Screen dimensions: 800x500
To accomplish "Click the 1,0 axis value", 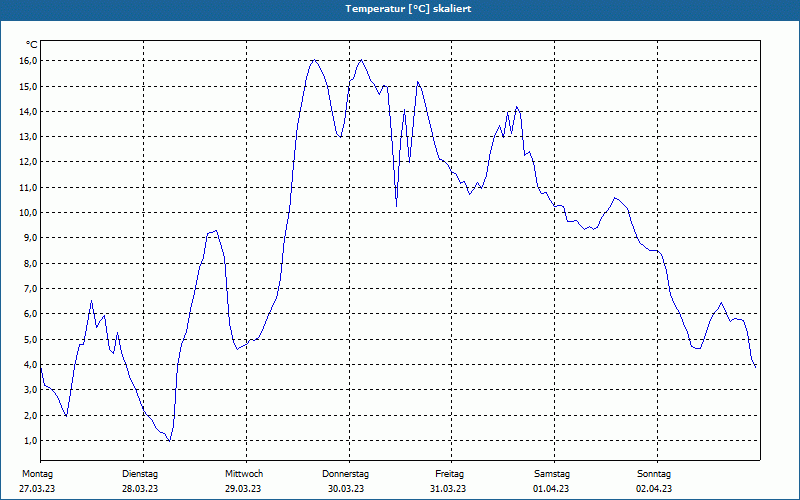I will click(x=29, y=441).
